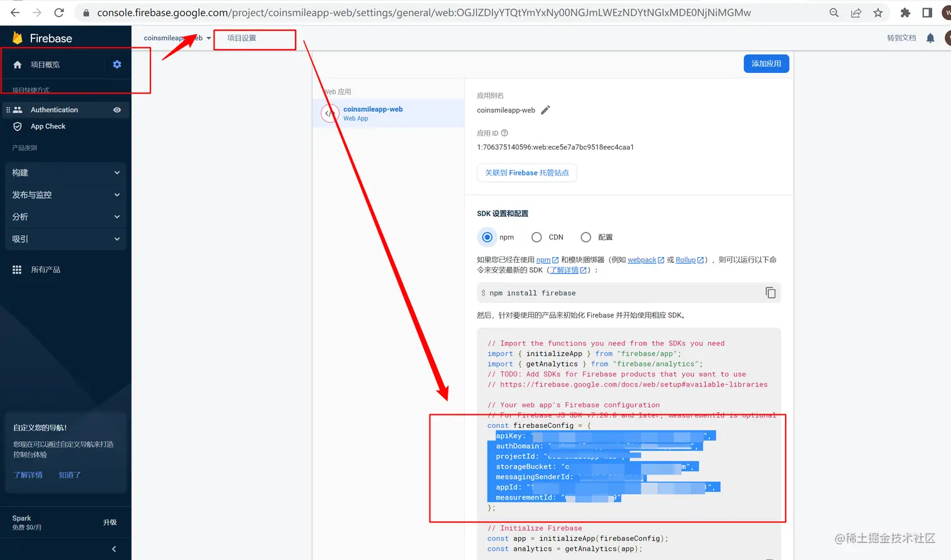Screen dimensions: 951x560
Task: Open the coinsmileapp-web project dropdown
Action: click(177, 38)
